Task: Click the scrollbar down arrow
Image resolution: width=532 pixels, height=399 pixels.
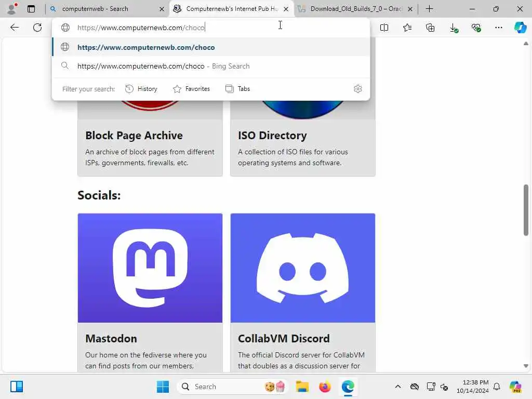Action: pyautogui.click(x=526, y=366)
